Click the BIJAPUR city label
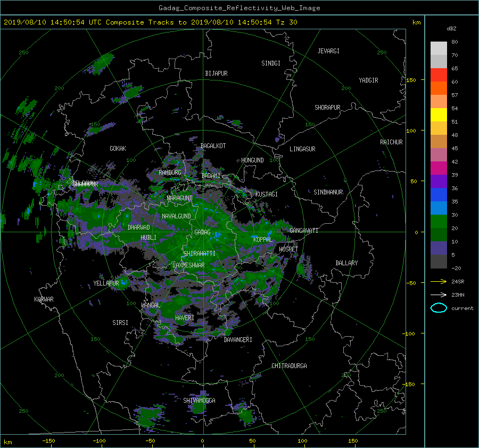This screenshot has width=479, height=448. click(216, 74)
